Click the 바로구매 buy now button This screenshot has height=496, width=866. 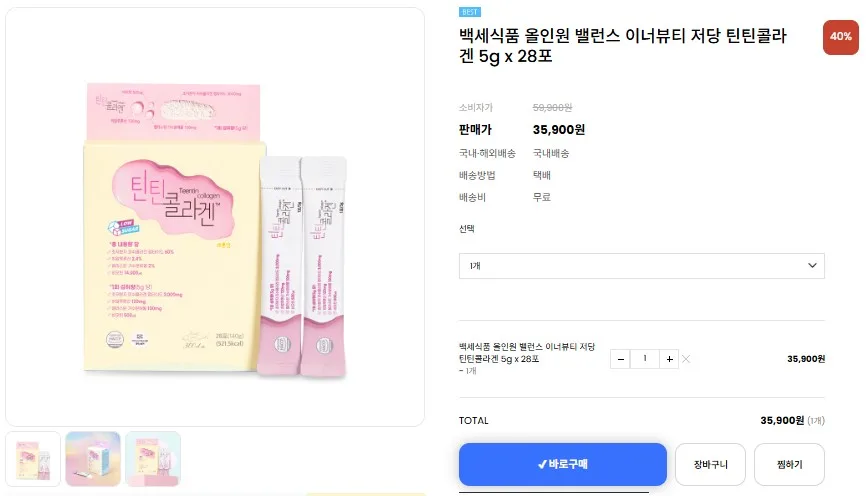pos(562,464)
